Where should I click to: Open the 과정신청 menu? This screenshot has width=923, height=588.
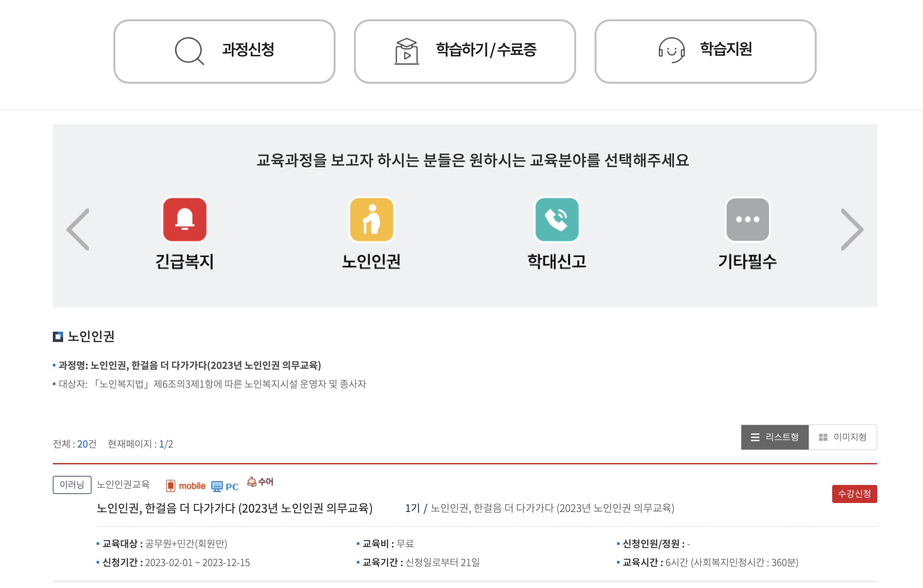point(224,50)
